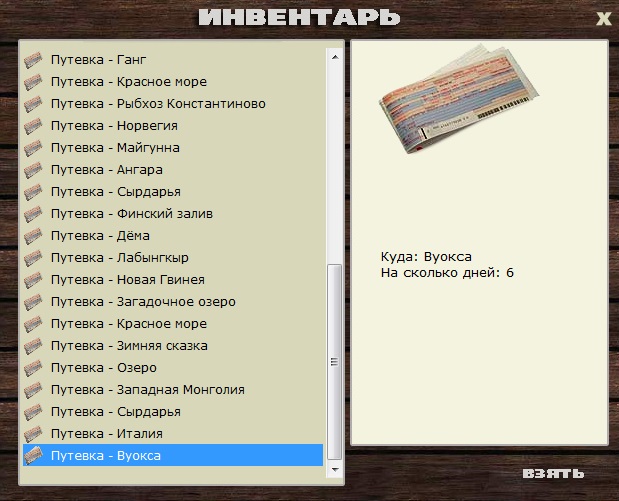Image resolution: width=619 pixels, height=501 pixels.
Task: Click ticket icon beside Путевка - Италия
Action: click(33, 433)
